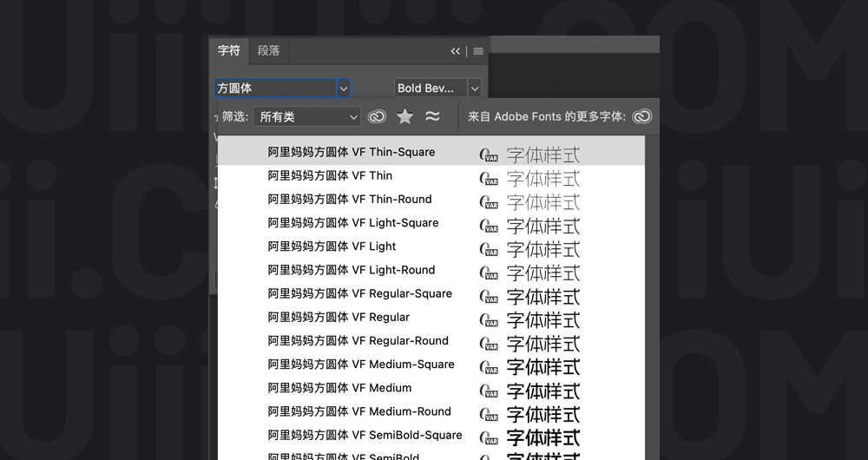Toggle the Adobe Fonts filter icon
This screenshot has width=868, height=460.
(377, 116)
